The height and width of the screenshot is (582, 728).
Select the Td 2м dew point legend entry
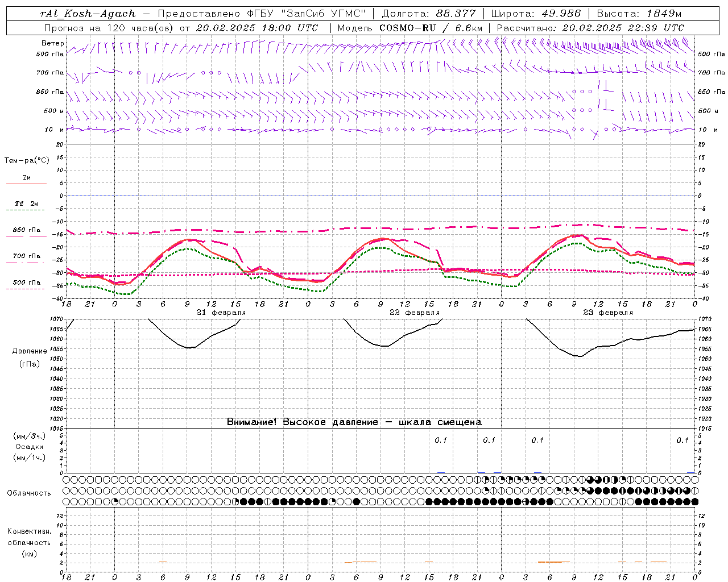click(27, 203)
